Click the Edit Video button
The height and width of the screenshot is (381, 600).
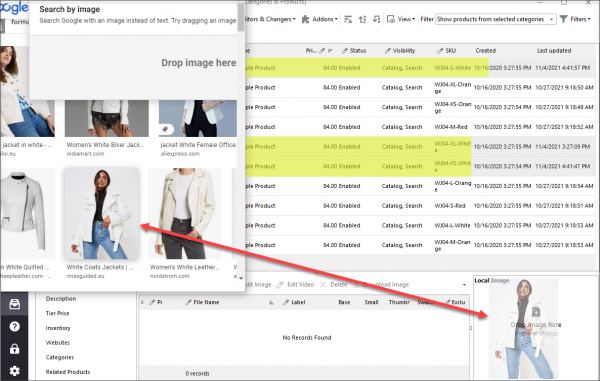(296, 285)
